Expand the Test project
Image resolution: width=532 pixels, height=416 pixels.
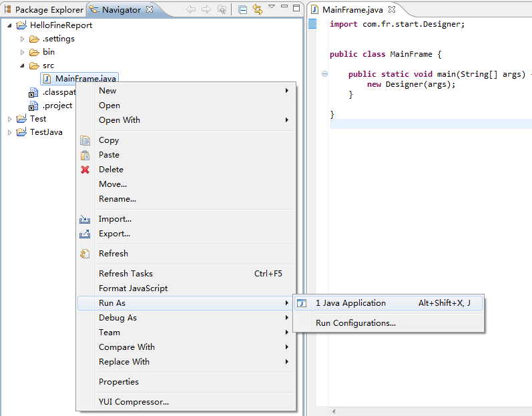pos(9,119)
